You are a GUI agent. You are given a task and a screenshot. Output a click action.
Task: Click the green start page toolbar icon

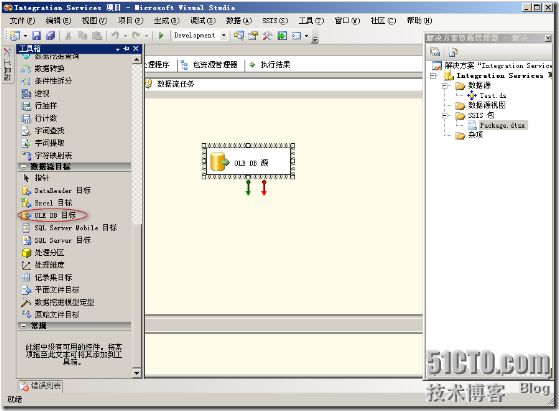pyautogui.click(x=282, y=35)
